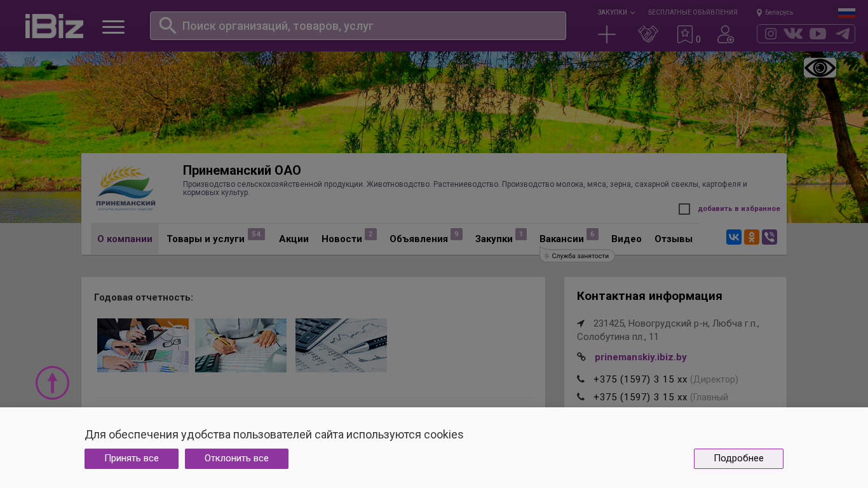The width and height of the screenshot is (868, 488).
Task: Click the scroll-to-top arrow icon
Action: click(52, 383)
